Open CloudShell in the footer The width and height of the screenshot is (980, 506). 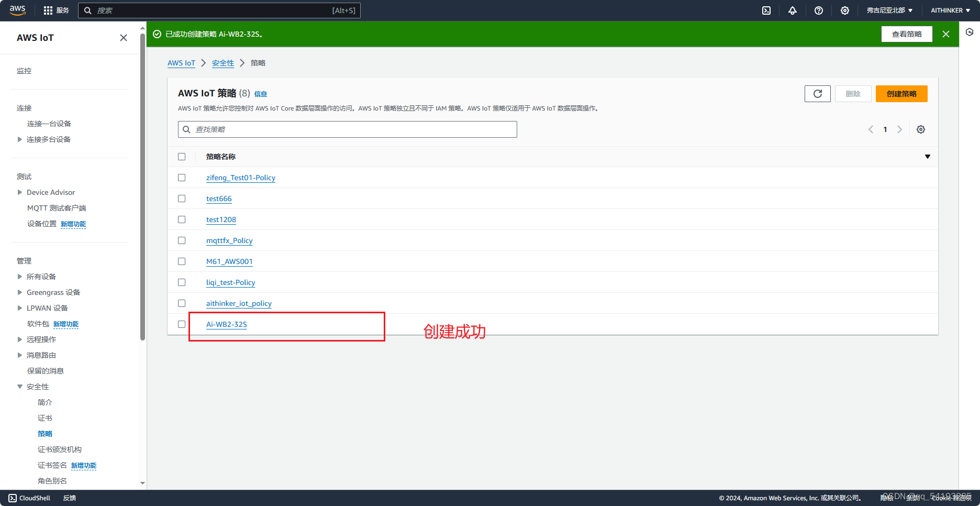[x=30, y=498]
